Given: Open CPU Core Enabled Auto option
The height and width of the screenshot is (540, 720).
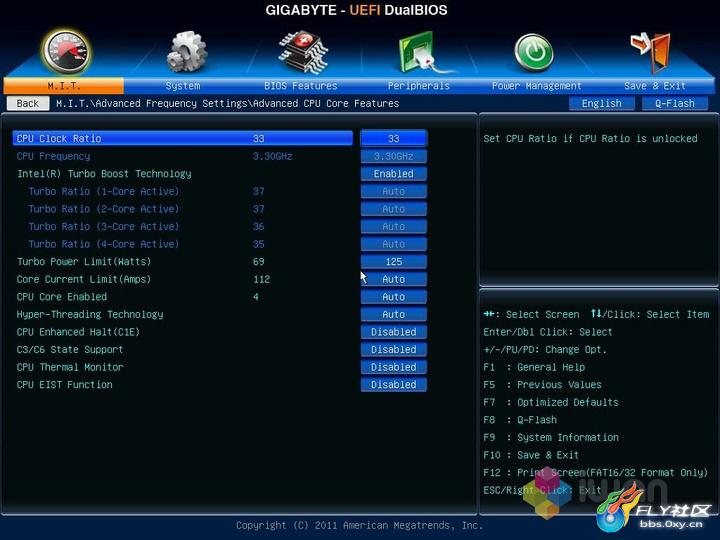Looking at the screenshot, I should pos(394,297).
